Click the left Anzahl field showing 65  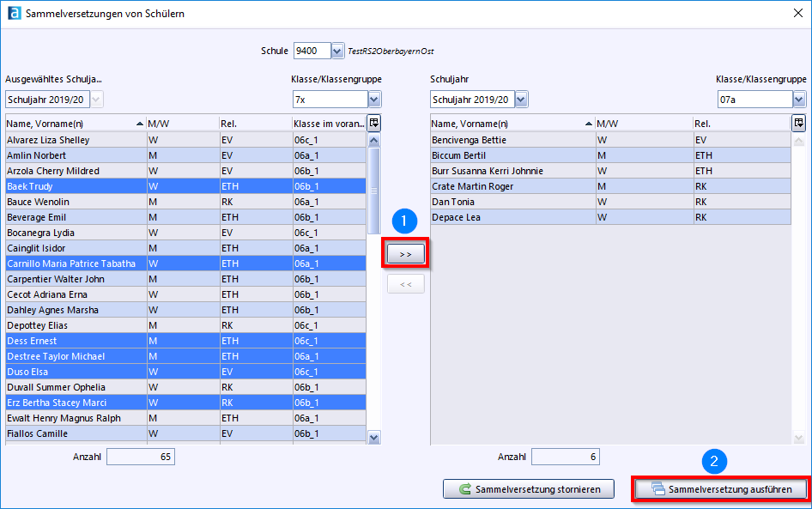point(140,457)
